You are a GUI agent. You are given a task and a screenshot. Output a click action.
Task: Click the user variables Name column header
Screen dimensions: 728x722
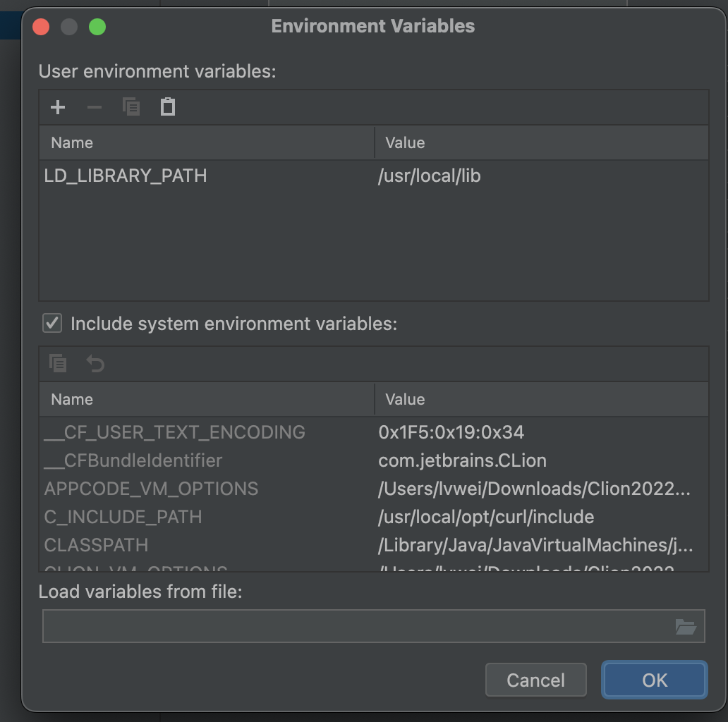pos(207,143)
